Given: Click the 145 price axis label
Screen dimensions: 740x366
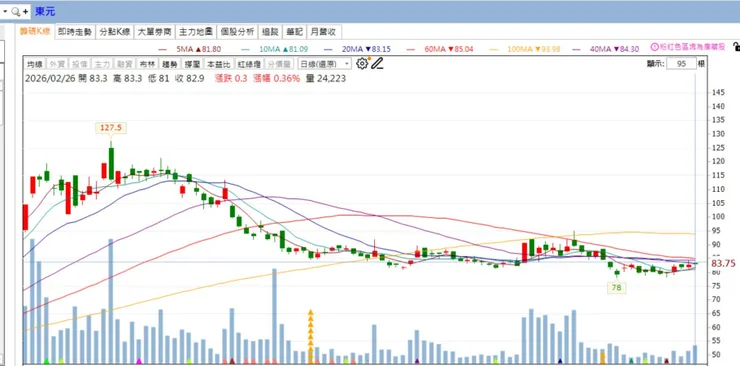Looking at the screenshot, I should (718, 92).
